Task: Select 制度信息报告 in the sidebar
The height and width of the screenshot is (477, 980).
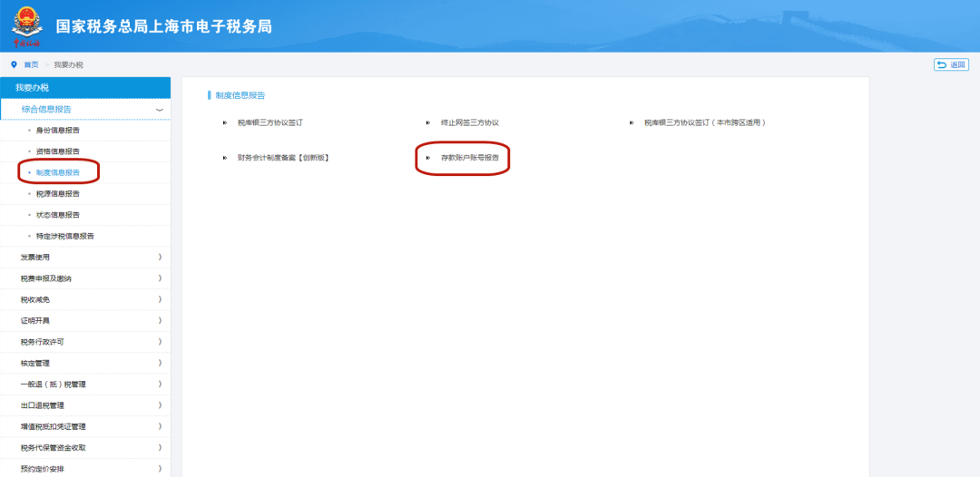Action: pos(57,172)
